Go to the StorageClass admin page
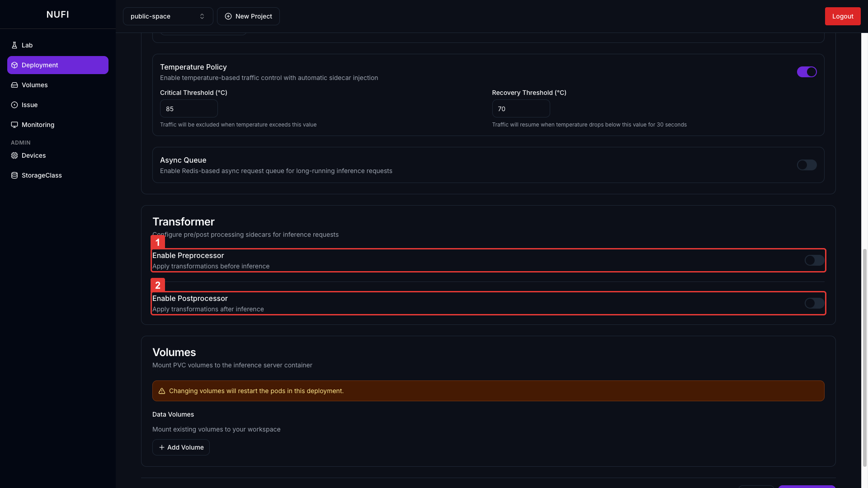This screenshot has width=868, height=488. coord(42,175)
